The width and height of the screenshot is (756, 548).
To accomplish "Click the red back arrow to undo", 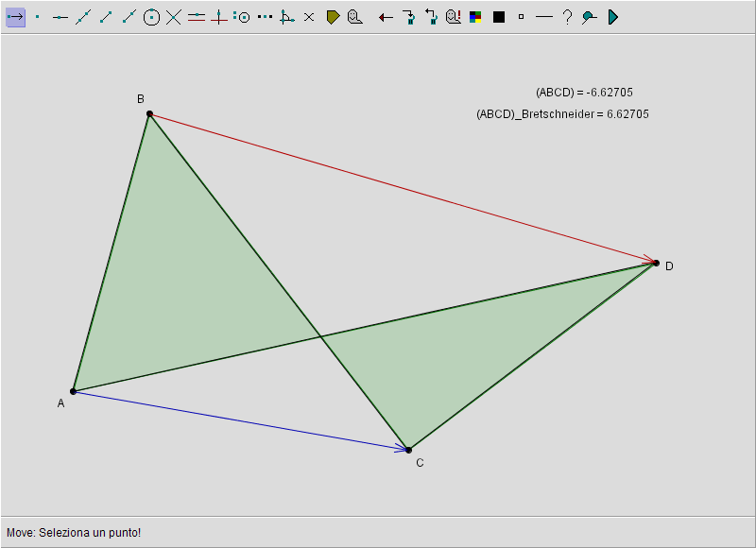I will [x=386, y=18].
